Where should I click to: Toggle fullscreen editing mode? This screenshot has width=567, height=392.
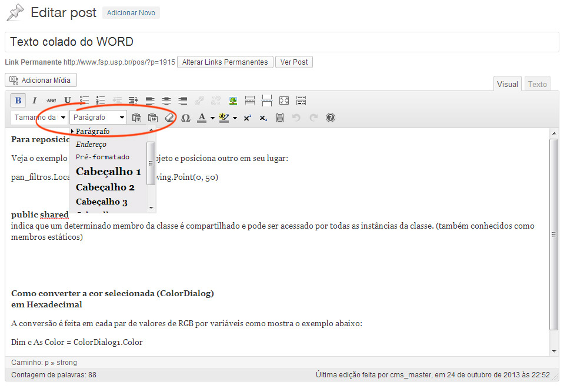(284, 100)
